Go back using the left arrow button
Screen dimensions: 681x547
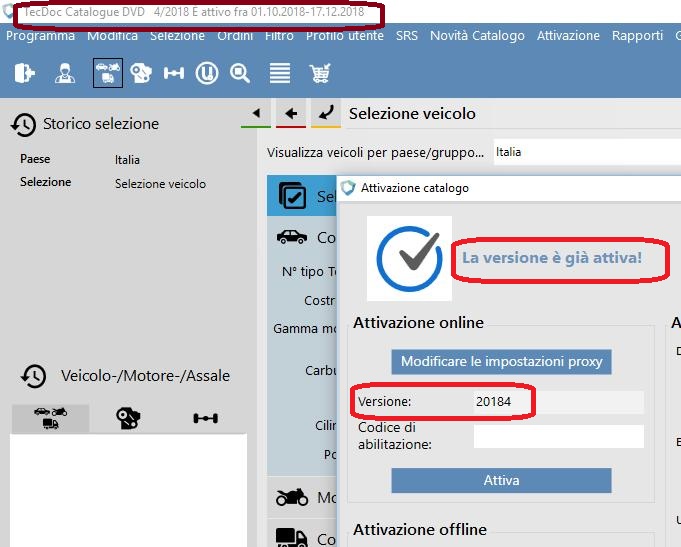[291, 113]
